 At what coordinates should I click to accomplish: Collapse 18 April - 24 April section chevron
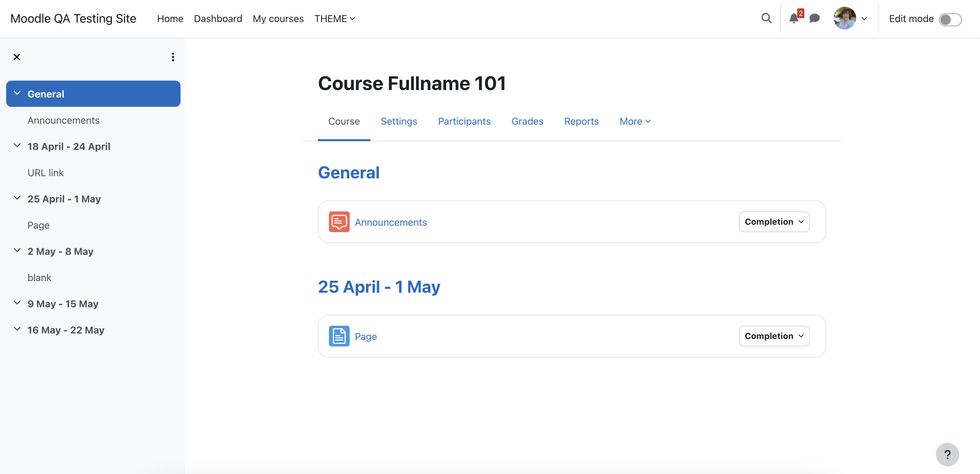17,146
